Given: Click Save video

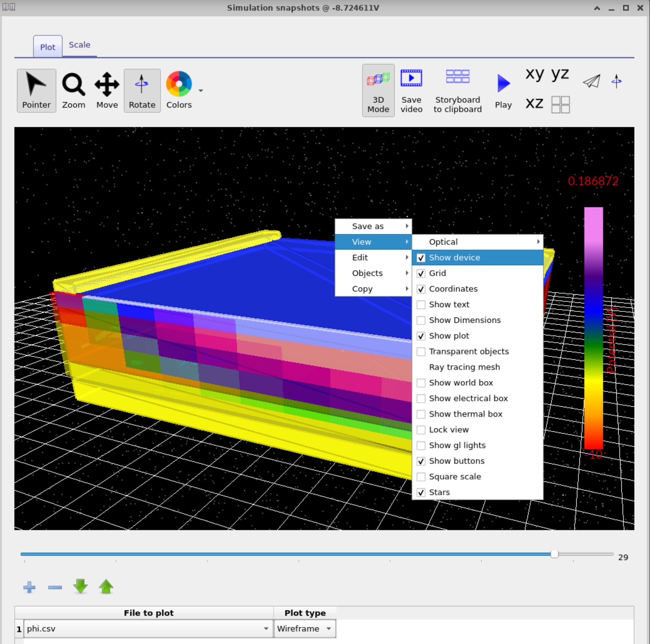Looking at the screenshot, I should (411, 90).
